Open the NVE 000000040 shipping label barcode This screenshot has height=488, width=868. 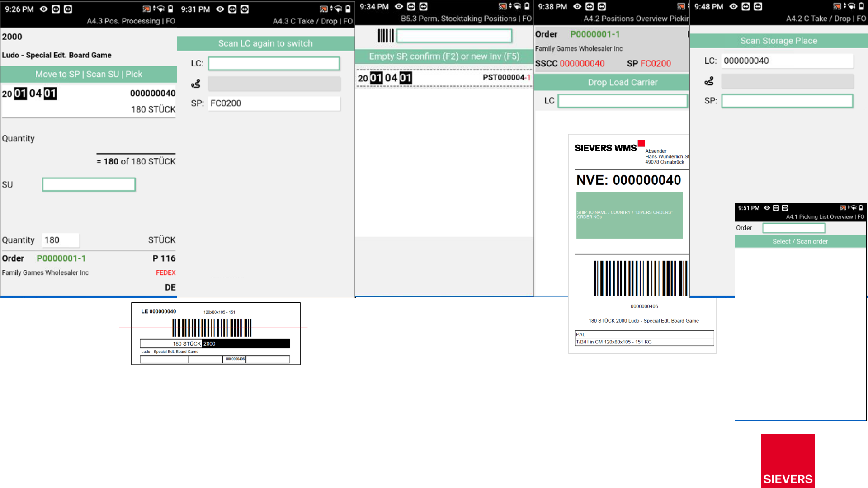[640, 278]
